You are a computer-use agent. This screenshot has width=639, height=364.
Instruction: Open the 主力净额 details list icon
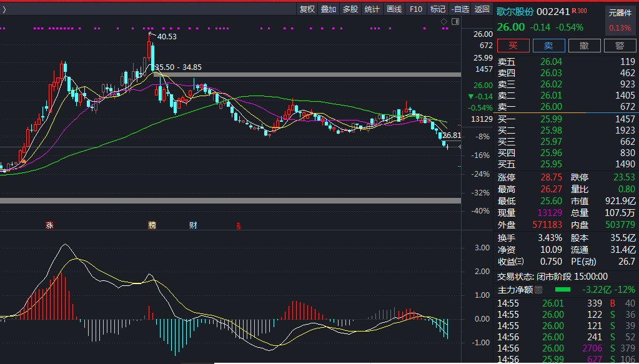point(538,290)
